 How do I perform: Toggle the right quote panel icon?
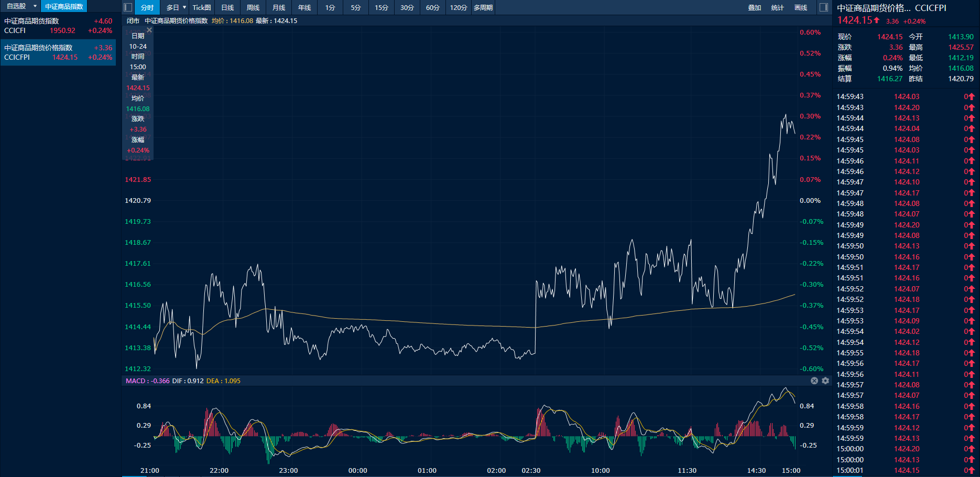824,7
